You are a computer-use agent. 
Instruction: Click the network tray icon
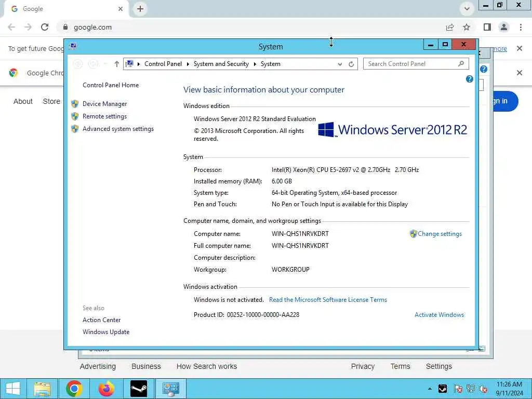[x=471, y=389]
